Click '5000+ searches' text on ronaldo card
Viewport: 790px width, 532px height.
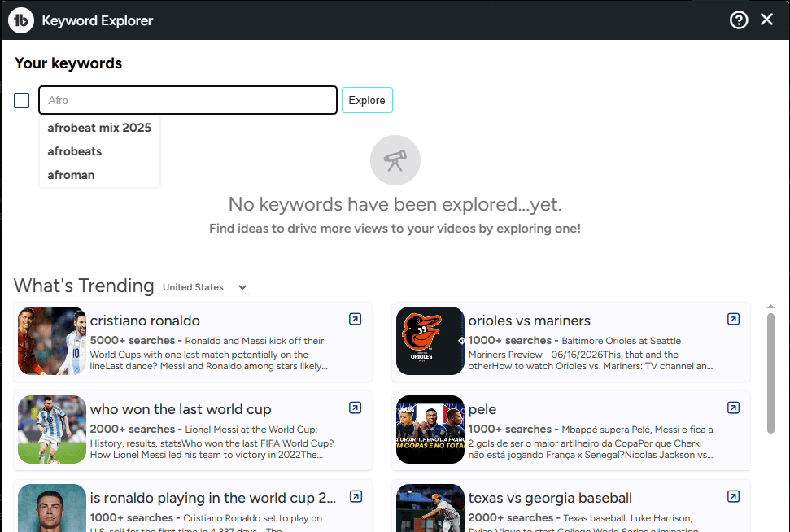[133, 341]
